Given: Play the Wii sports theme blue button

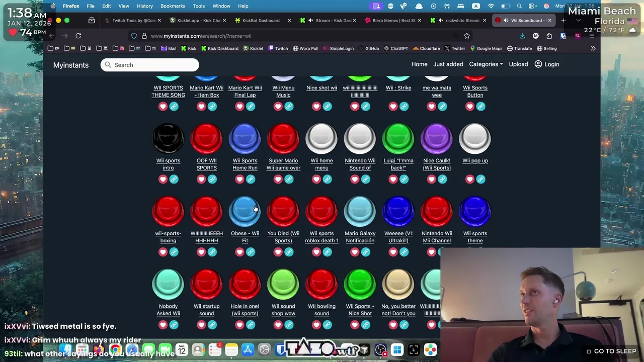Looking at the screenshot, I should pyautogui.click(x=475, y=211).
